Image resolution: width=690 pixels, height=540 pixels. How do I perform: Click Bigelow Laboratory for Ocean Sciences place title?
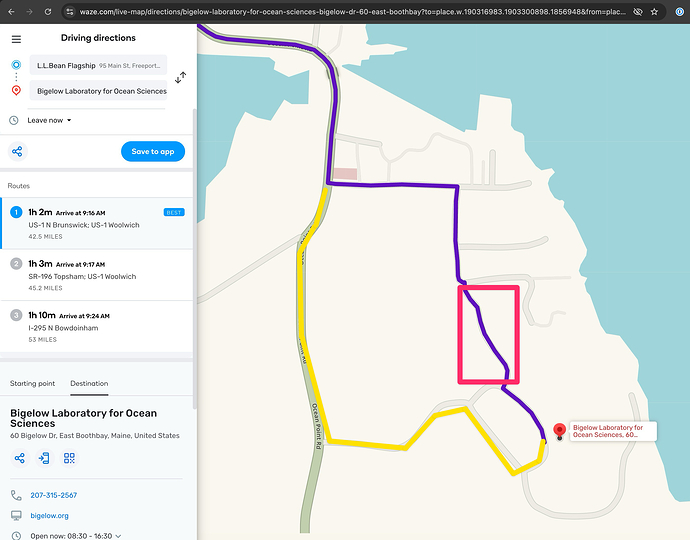(84, 418)
